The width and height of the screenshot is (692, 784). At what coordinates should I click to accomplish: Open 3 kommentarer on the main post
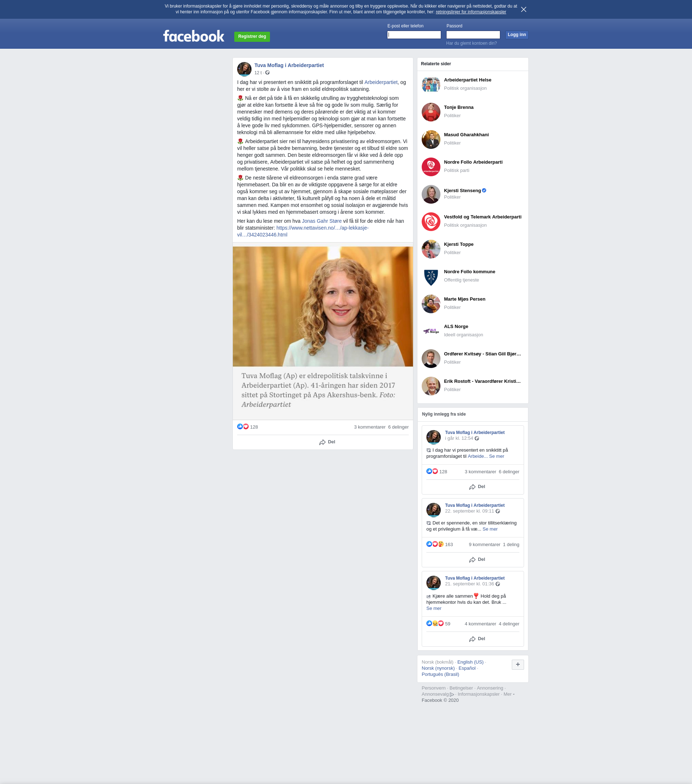point(369,427)
